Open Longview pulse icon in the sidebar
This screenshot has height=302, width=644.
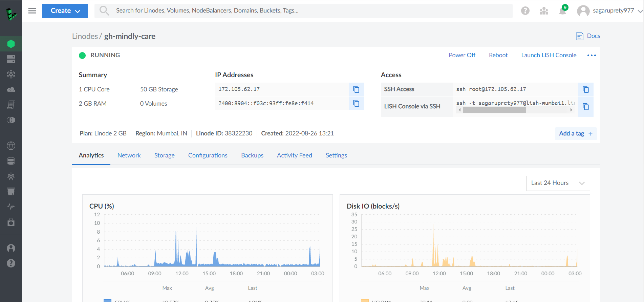click(11, 207)
